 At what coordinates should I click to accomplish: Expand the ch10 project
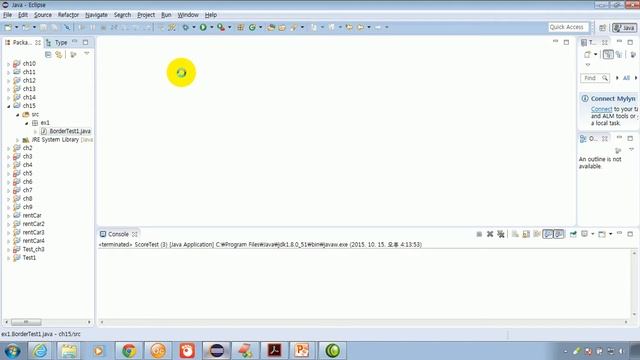click(9, 64)
